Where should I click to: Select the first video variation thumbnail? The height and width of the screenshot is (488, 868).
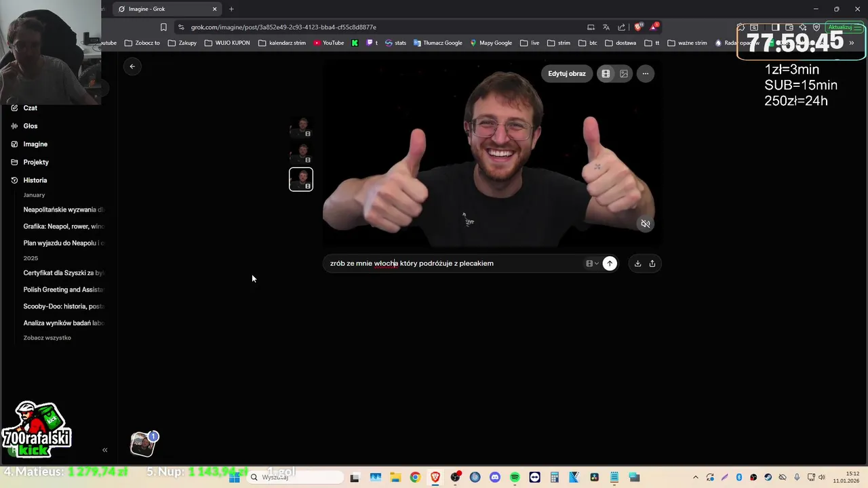click(x=301, y=127)
